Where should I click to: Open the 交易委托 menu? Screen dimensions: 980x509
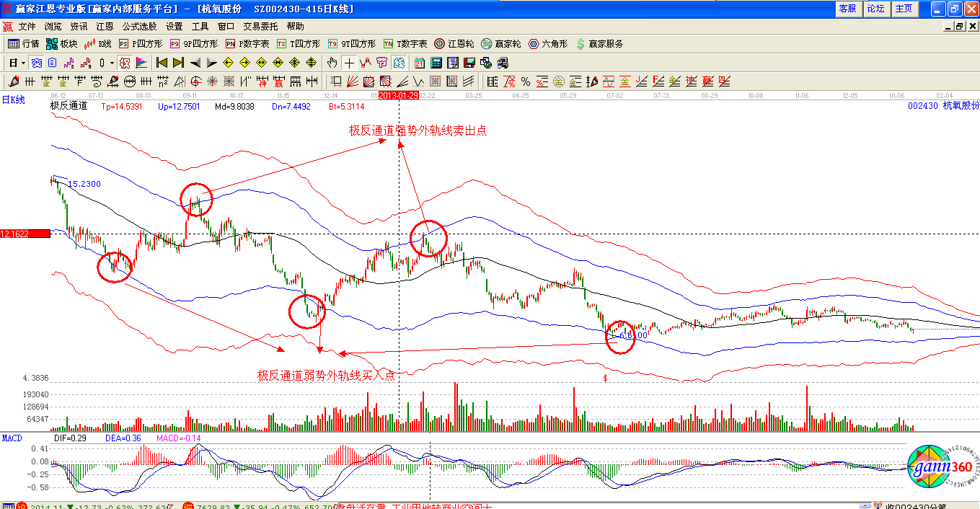[x=260, y=26]
